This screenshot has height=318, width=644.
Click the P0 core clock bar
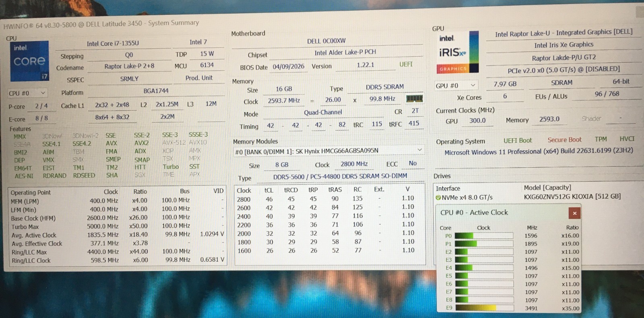(484, 236)
